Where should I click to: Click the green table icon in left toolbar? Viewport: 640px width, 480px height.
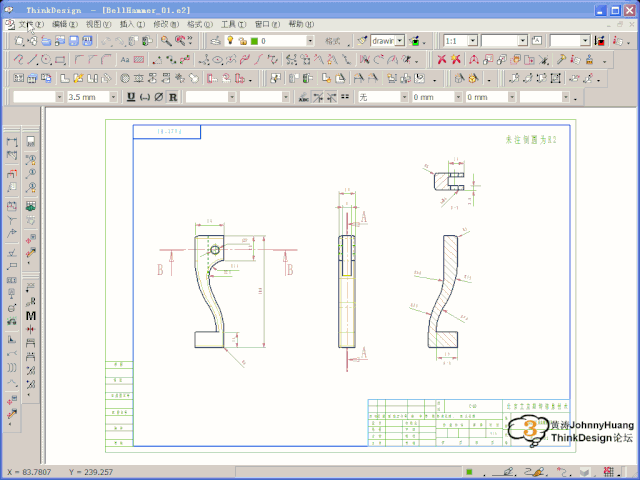point(31,206)
